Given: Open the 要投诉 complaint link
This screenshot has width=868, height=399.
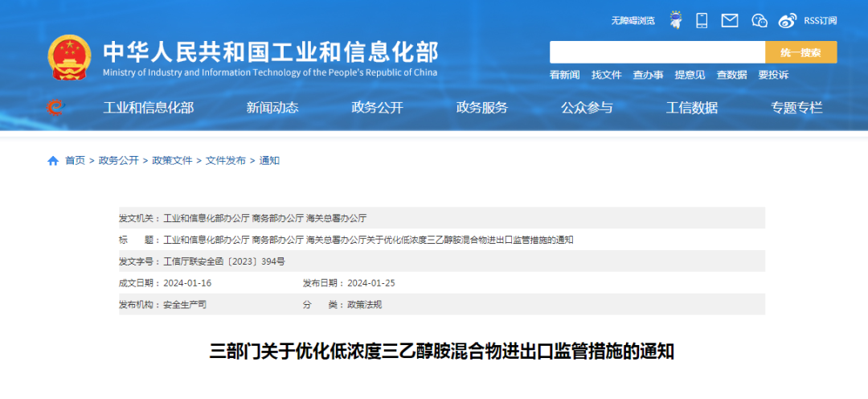Looking at the screenshot, I should 773,75.
